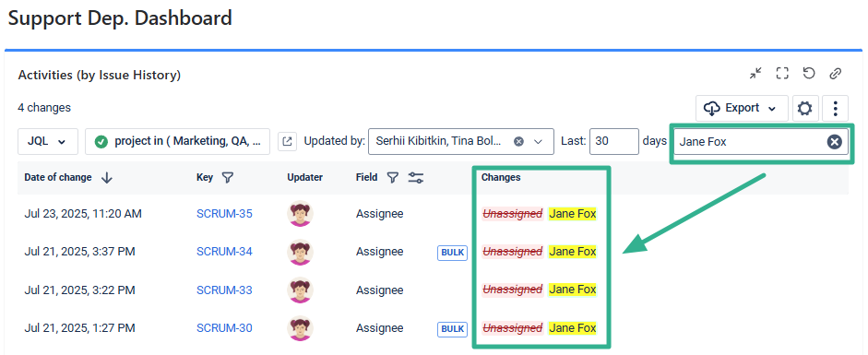
Task: Filter the Key column
Action: click(x=227, y=177)
